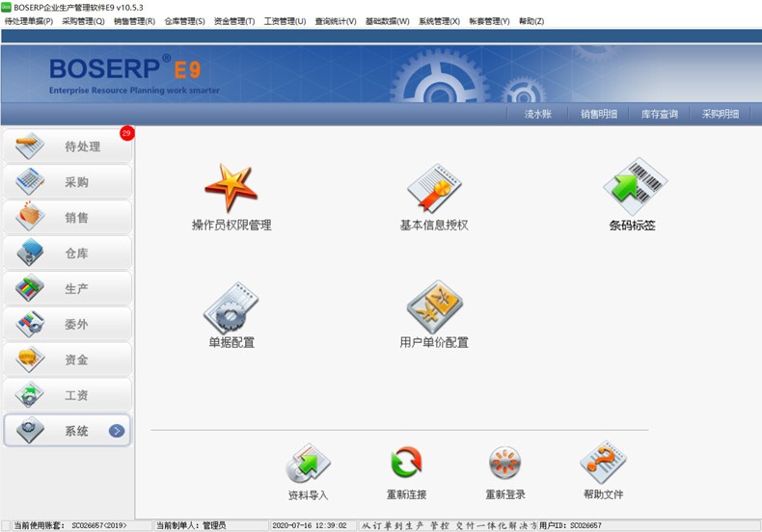
Task: Click 用户ID: SC026657 in status bar
Action: coord(570,525)
